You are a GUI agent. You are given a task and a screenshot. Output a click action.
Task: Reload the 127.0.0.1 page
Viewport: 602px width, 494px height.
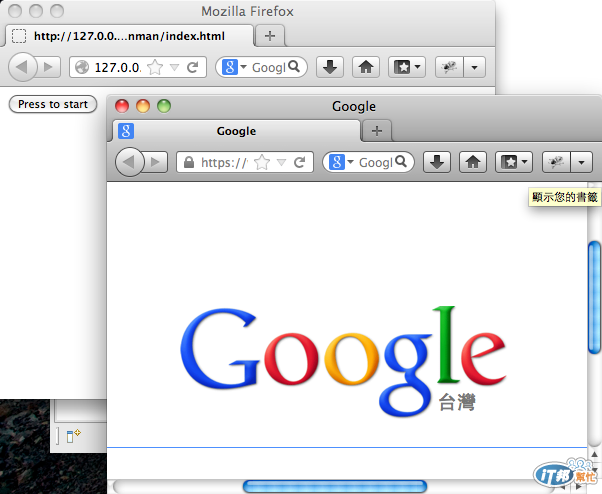pyautogui.click(x=192, y=67)
